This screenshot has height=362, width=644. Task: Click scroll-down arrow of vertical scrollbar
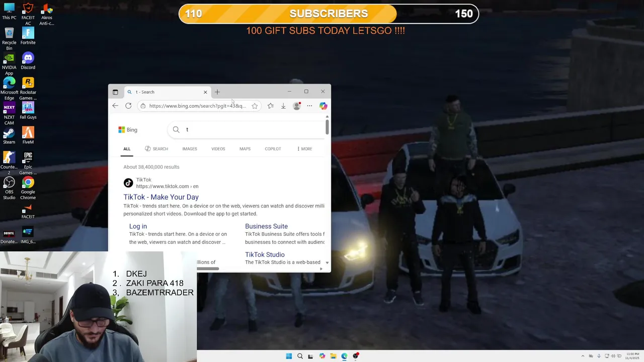tap(327, 263)
